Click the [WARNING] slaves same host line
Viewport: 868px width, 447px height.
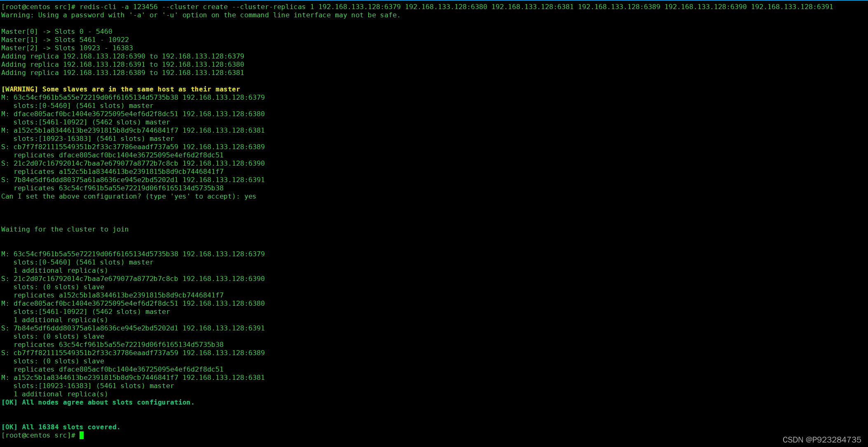(x=120, y=89)
